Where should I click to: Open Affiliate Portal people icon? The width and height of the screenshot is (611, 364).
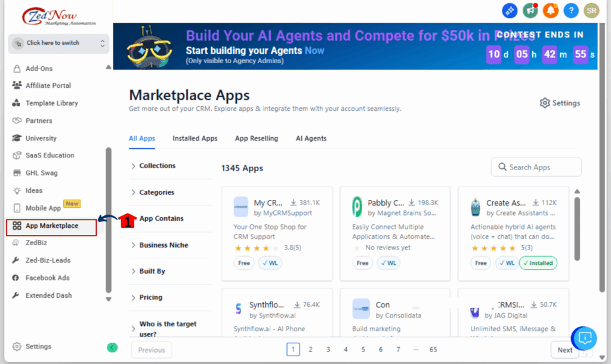coord(17,85)
